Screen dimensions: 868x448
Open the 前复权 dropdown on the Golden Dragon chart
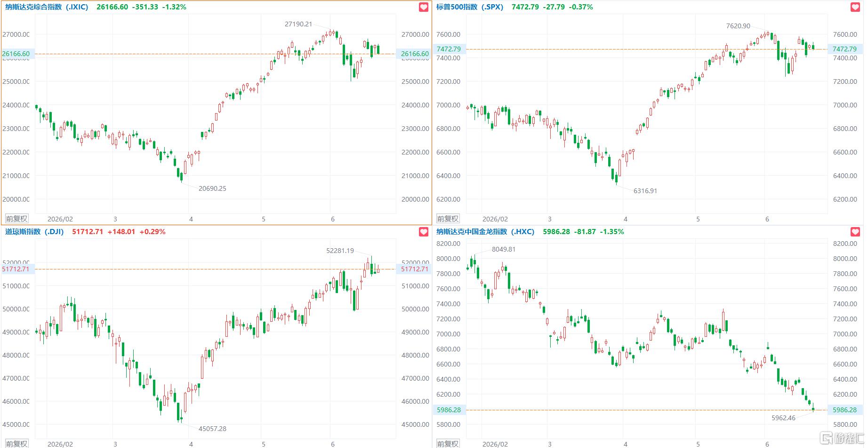click(448, 444)
